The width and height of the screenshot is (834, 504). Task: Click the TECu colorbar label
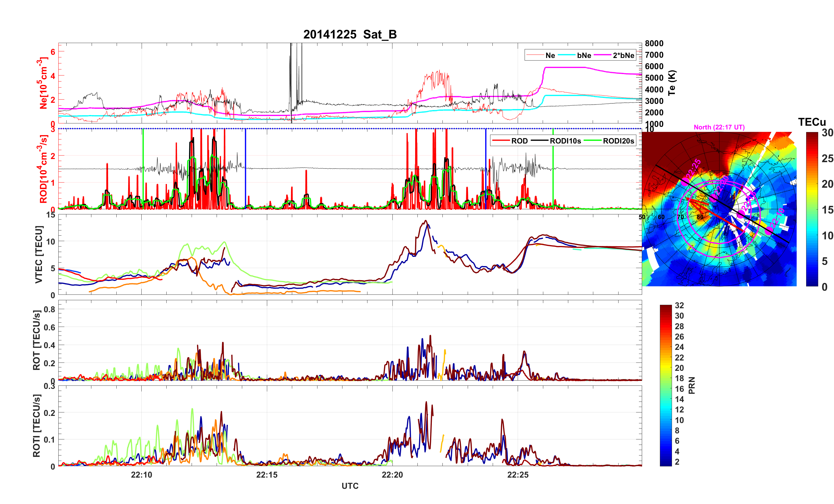[812, 122]
